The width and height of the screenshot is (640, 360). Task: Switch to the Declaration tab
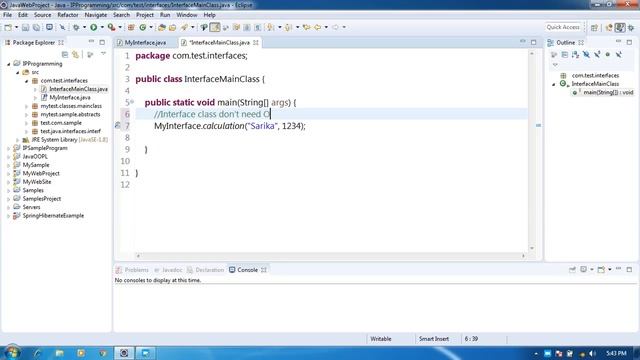(206, 270)
